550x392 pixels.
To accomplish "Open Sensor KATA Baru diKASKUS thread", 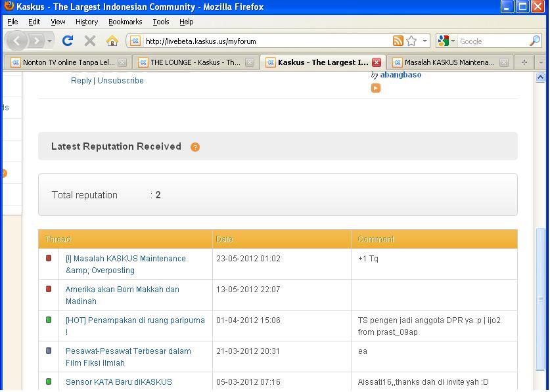I will coord(119,382).
